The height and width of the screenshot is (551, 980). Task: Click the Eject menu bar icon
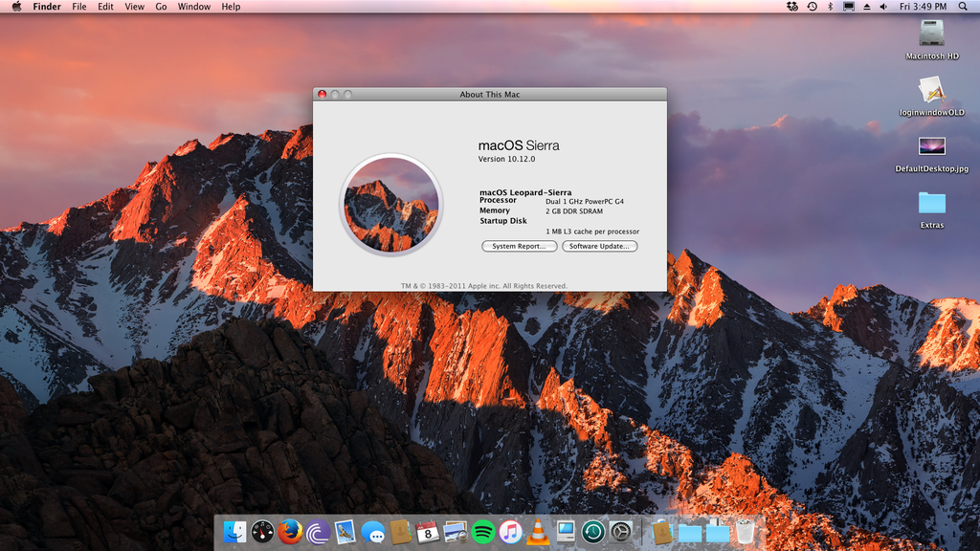pyautogui.click(x=867, y=7)
